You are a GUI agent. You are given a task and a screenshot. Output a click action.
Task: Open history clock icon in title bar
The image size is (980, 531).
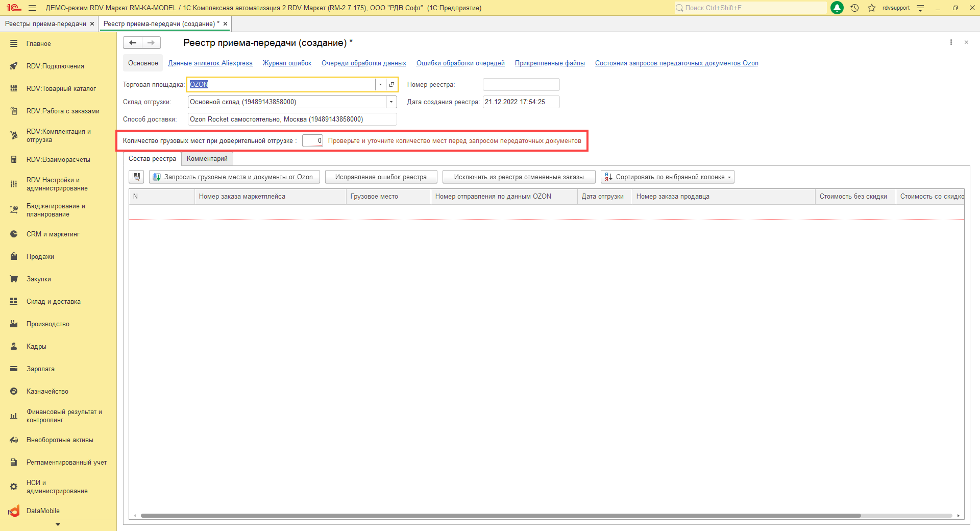tap(854, 8)
